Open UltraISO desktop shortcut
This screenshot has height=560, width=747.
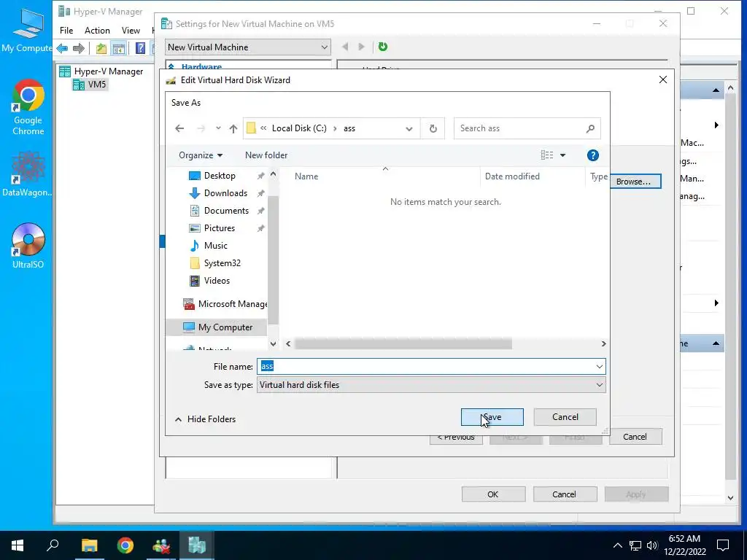point(28,246)
